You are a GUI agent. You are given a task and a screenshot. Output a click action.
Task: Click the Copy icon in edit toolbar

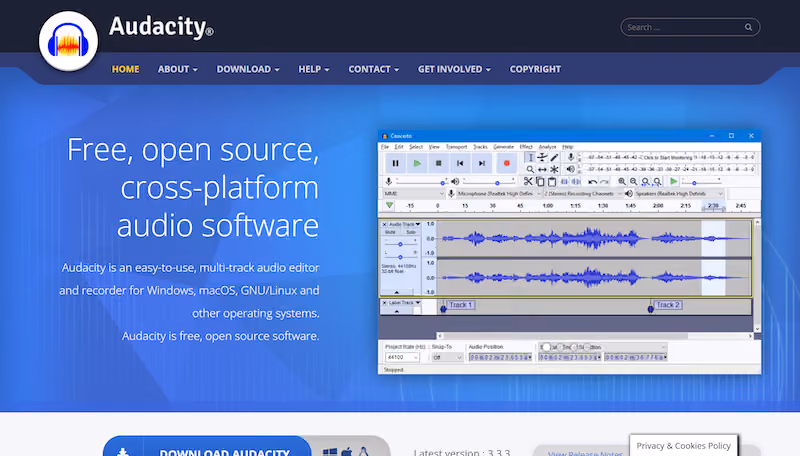(540, 181)
